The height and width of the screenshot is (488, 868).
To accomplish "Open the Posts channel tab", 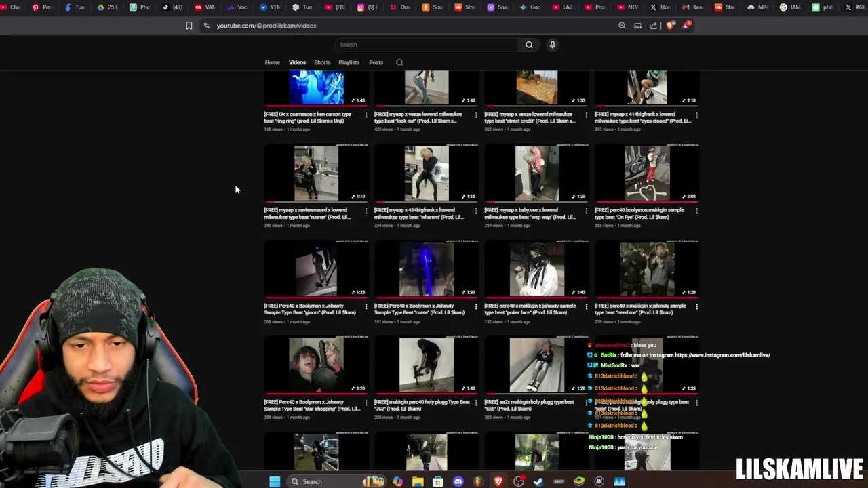I will (376, 62).
